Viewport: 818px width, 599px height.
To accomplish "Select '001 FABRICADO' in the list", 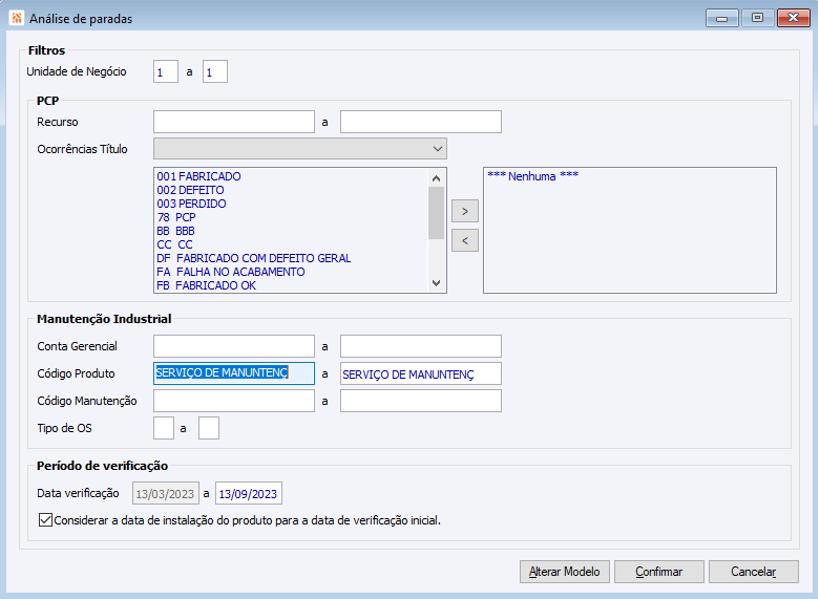I will (199, 176).
